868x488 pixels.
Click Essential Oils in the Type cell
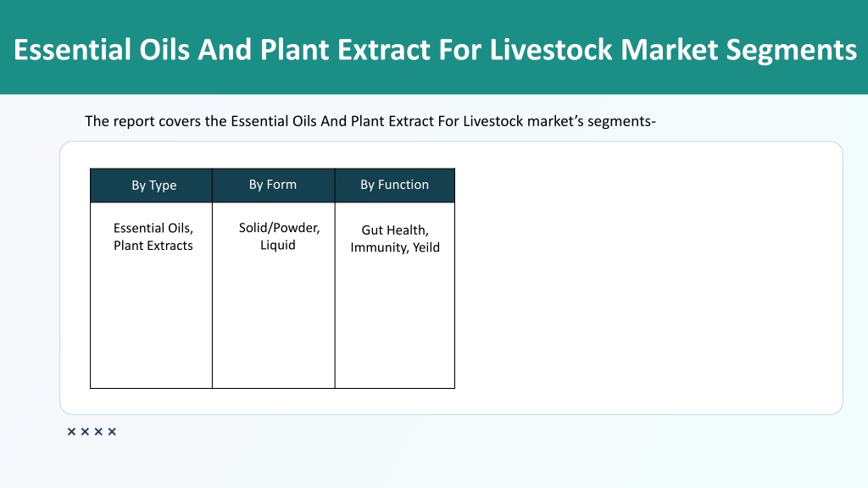click(x=153, y=228)
